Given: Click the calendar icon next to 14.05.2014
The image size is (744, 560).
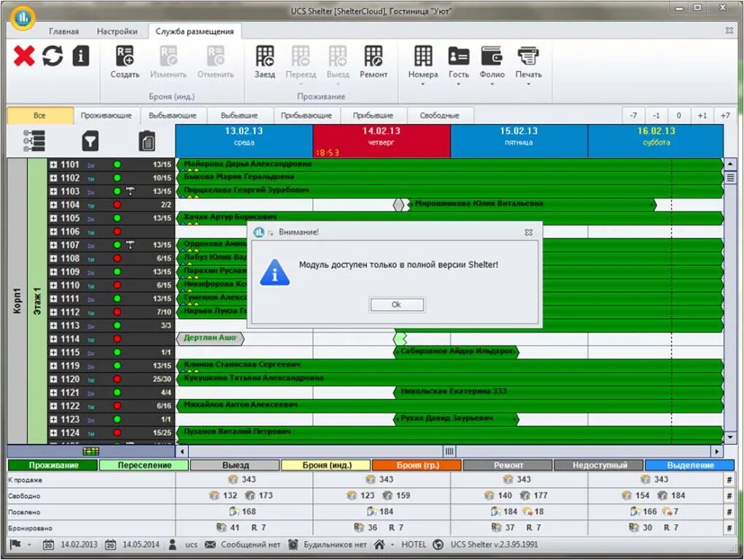Looking at the screenshot, I should coord(110,545).
